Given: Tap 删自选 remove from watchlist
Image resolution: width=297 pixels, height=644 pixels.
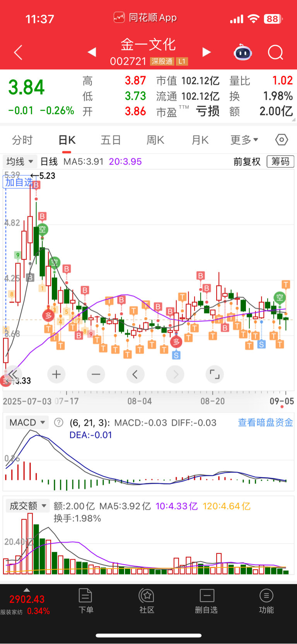Looking at the screenshot, I should [207, 601].
